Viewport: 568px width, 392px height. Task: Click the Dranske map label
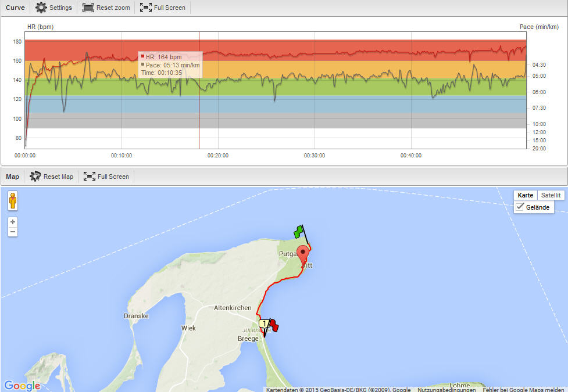click(136, 315)
